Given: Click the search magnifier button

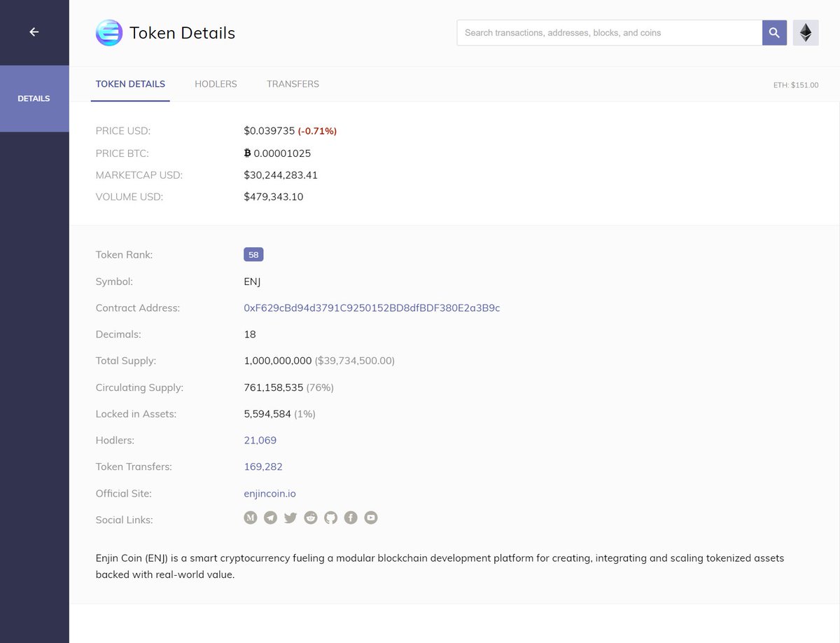Looking at the screenshot, I should click(774, 33).
